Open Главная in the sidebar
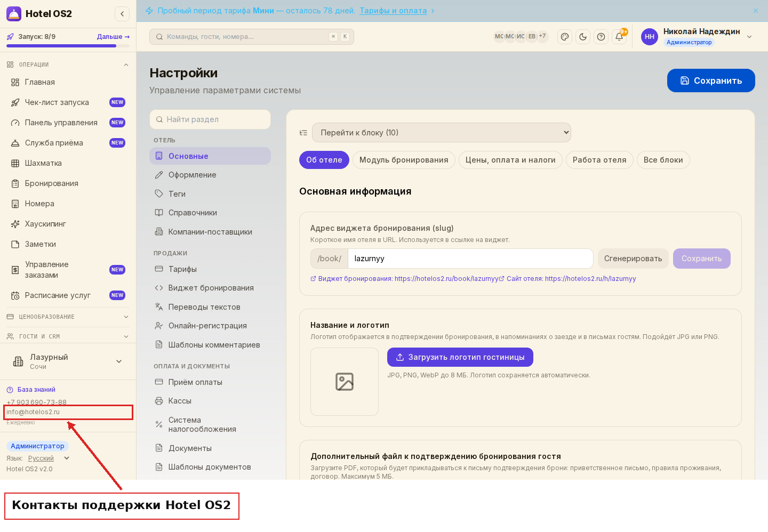This screenshot has width=768, height=532. (x=68, y=82)
